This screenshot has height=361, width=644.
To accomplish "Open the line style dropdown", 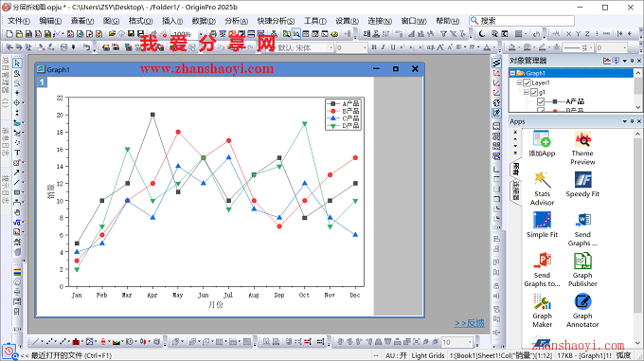I will 591,48.
